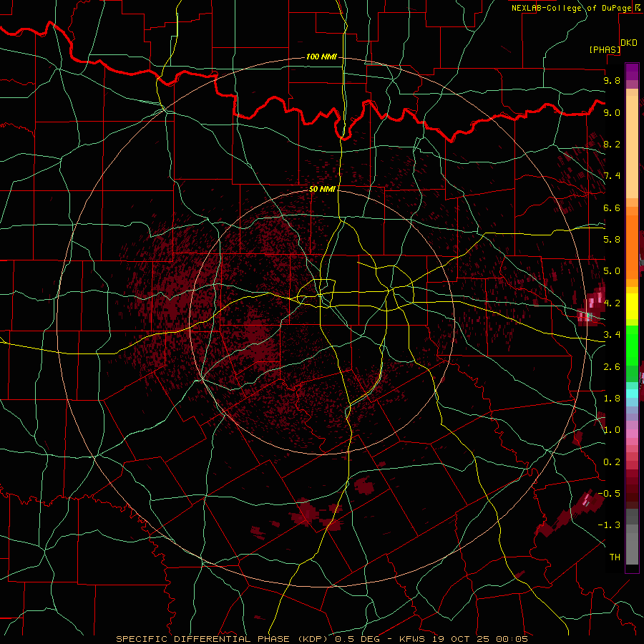The width and height of the screenshot is (644, 644).
Task: Select the 50 NMI range ring label
Action: (322, 189)
